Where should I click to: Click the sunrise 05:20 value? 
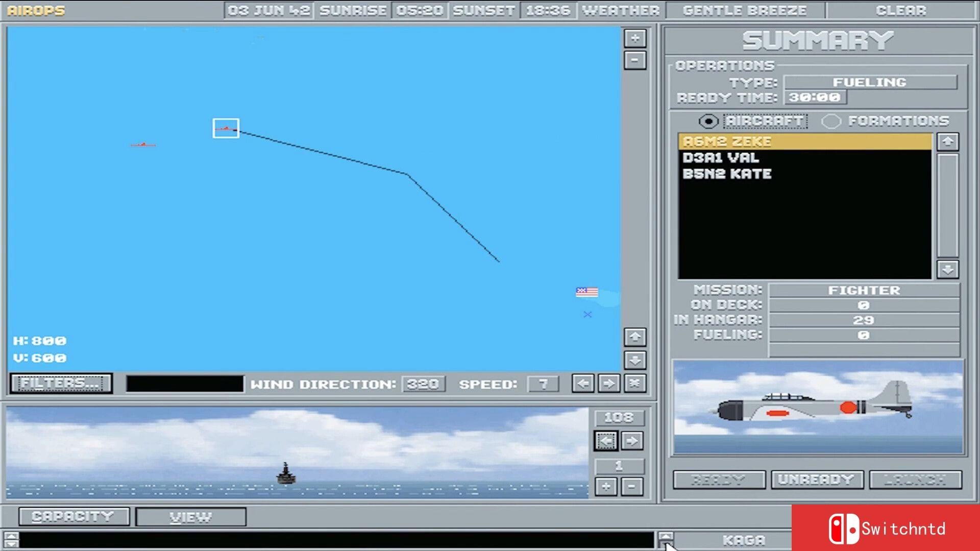pos(420,10)
